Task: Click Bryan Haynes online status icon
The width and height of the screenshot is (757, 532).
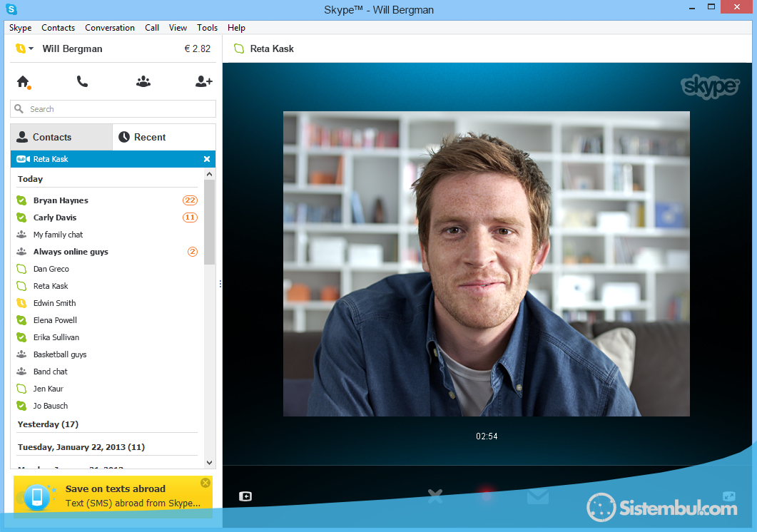Action: tap(21, 200)
